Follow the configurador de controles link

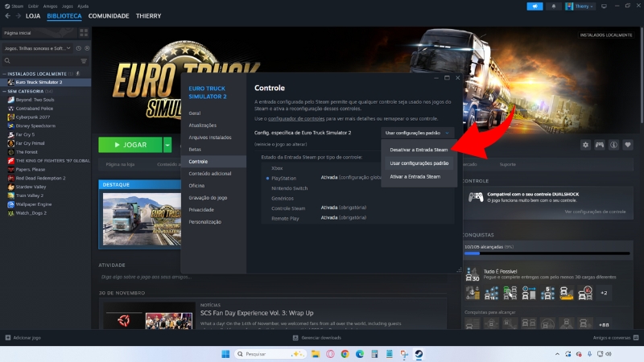coord(296,118)
